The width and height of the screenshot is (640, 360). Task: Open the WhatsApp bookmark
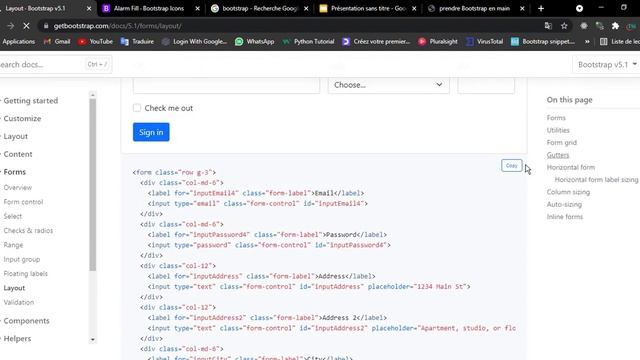click(255, 41)
